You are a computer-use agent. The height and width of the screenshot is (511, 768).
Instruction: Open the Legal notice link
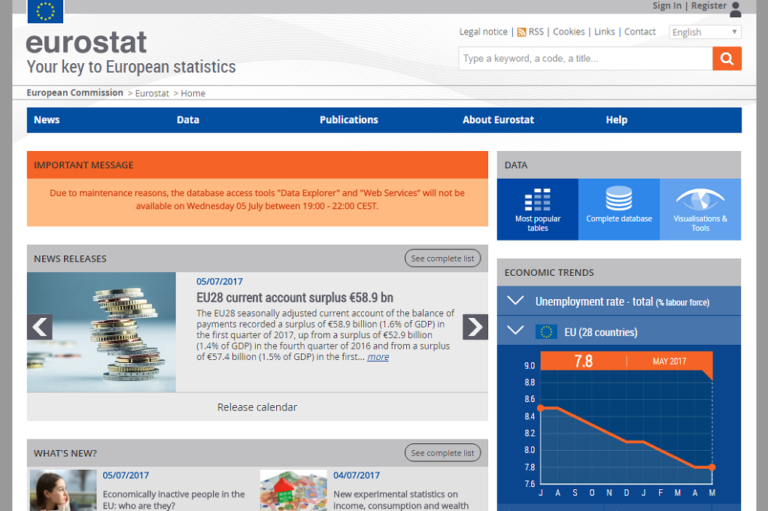pyautogui.click(x=483, y=32)
